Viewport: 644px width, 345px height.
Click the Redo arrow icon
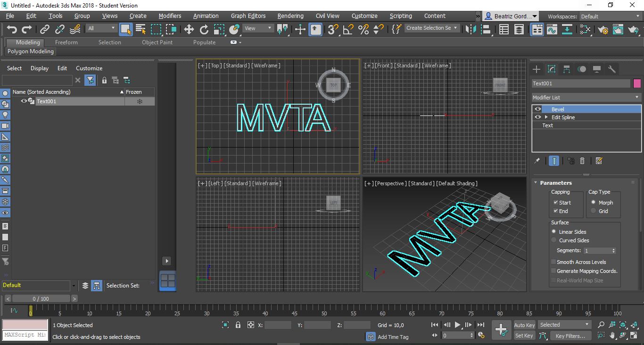coord(27,29)
